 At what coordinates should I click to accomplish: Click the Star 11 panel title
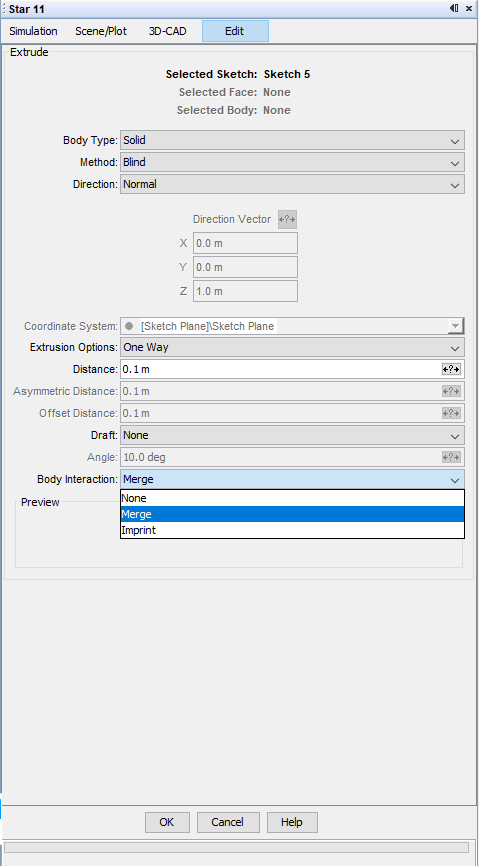27,9
